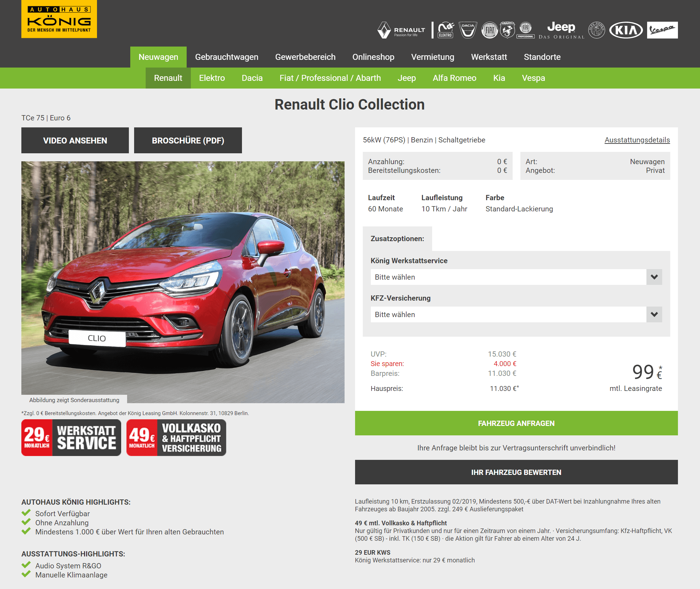Open the Ausstattungsdetails link
Screen dimensions: 700x589
(x=637, y=140)
